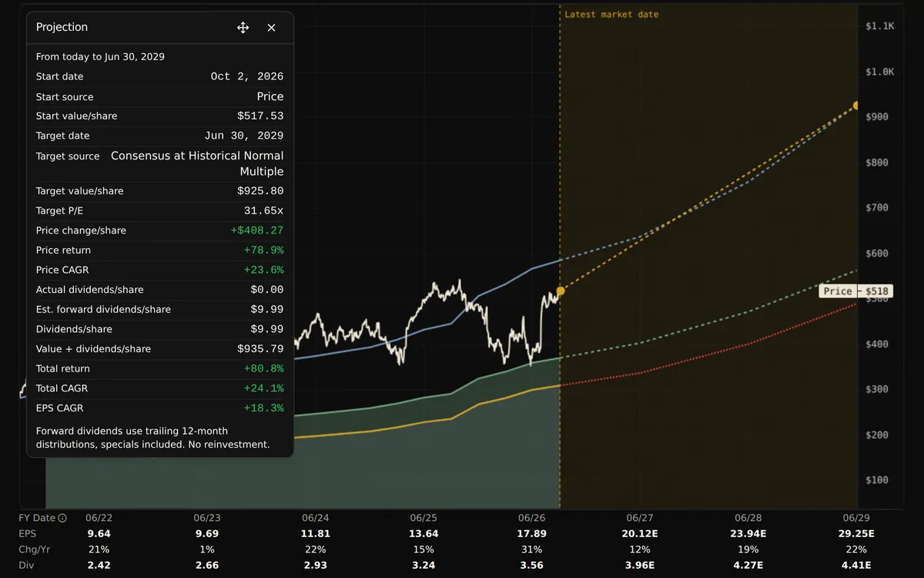The width and height of the screenshot is (924, 578).
Task: Click the Div row label below chart
Action: click(x=26, y=566)
